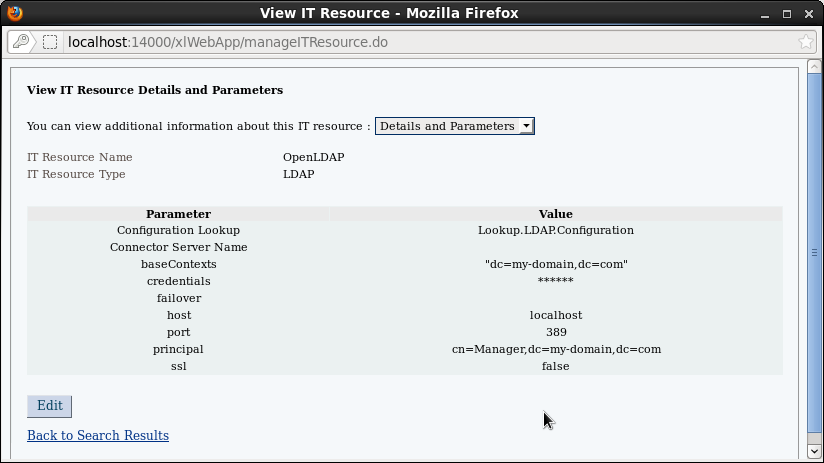Click the Firefox logo in title bar
This screenshot has height=463, width=824.
pyautogui.click(x=15, y=13)
